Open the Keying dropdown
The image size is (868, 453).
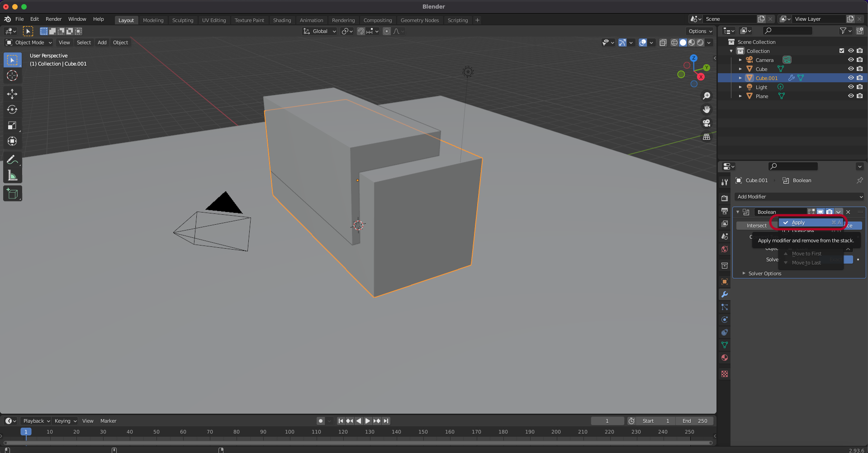(x=65, y=421)
